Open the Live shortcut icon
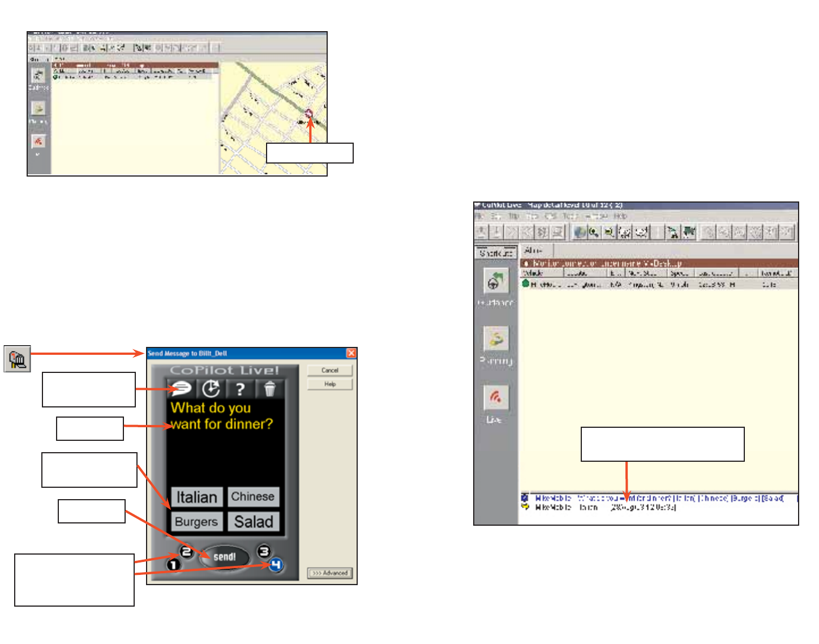The height and width of the screenshot is (644, 819). (x=496, y=398)
